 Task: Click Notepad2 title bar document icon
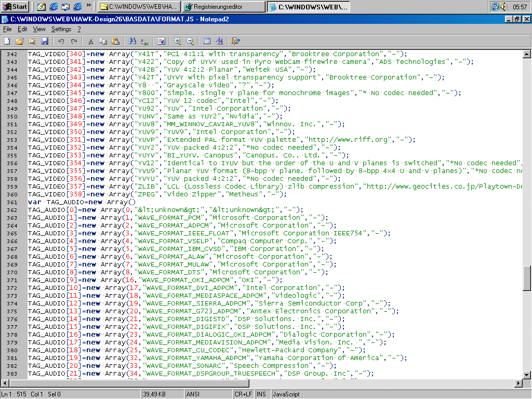5,19
